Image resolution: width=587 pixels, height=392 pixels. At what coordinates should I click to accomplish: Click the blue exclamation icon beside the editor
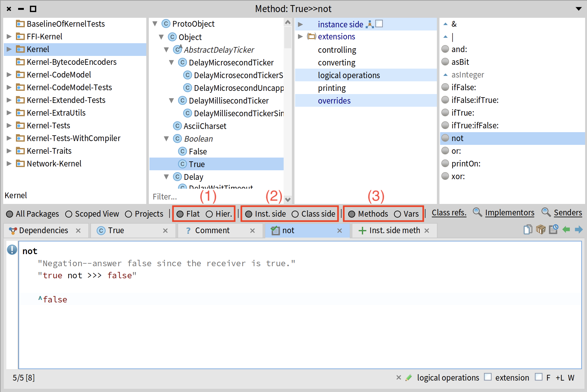click(x=12, y=250)
